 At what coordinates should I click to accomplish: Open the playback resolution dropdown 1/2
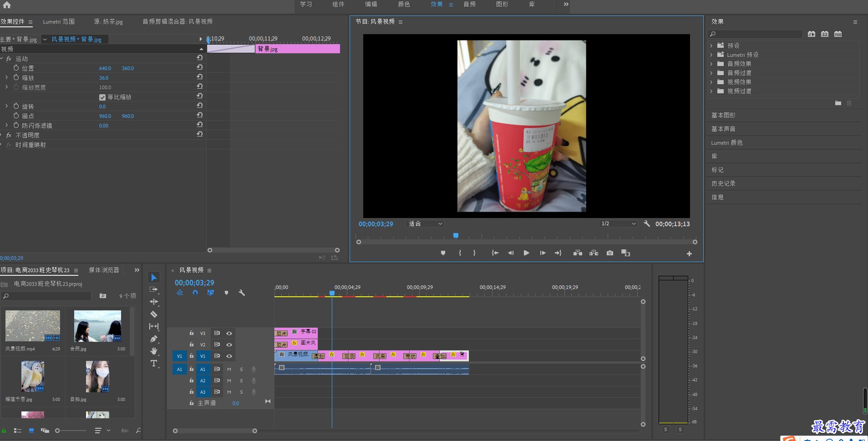(x=618, y=223)
